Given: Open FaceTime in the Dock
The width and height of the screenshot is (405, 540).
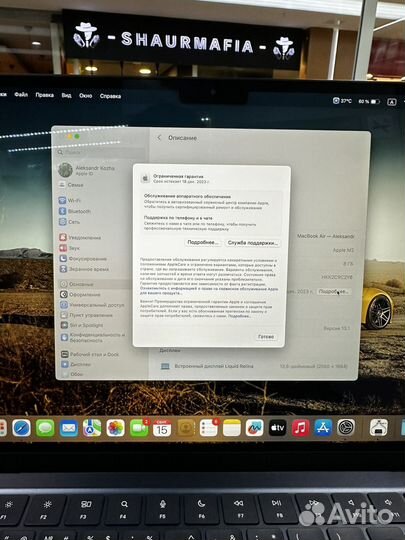Looking at the screenshot, I should pyautogui.click(x=139, y=428).
